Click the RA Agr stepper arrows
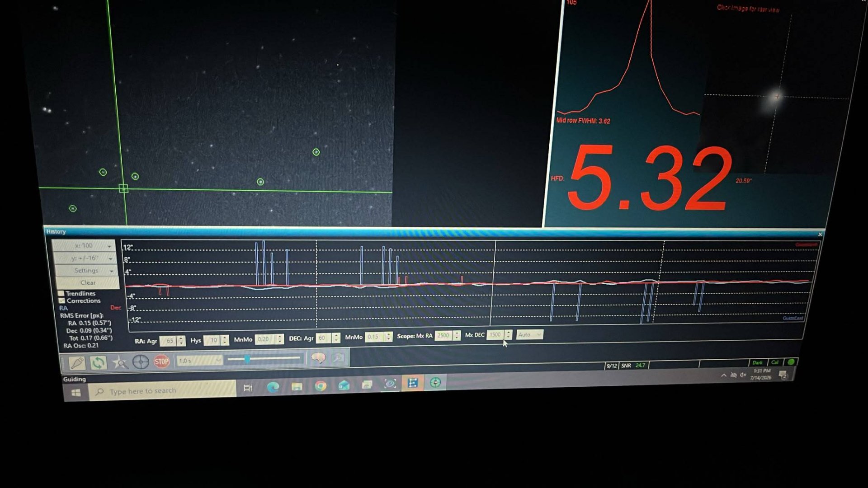Viewport: 868px width, 488px height. [x=181, y=341]
